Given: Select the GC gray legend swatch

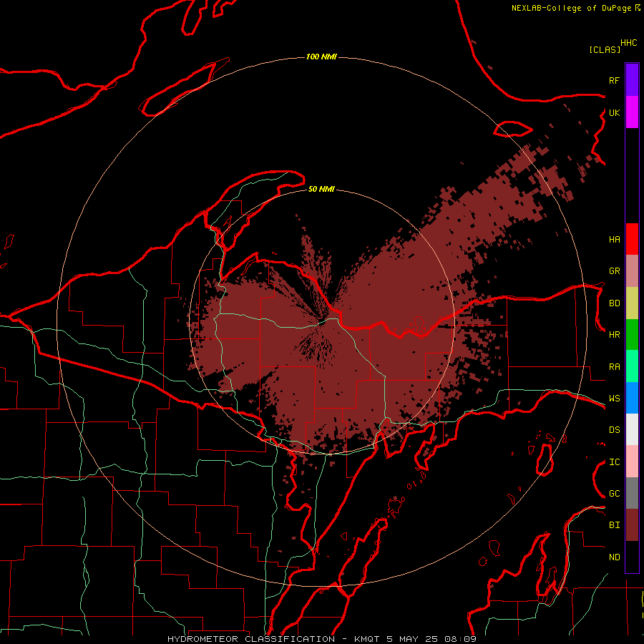Looking at the screenshot, I should tap(632, 493).
